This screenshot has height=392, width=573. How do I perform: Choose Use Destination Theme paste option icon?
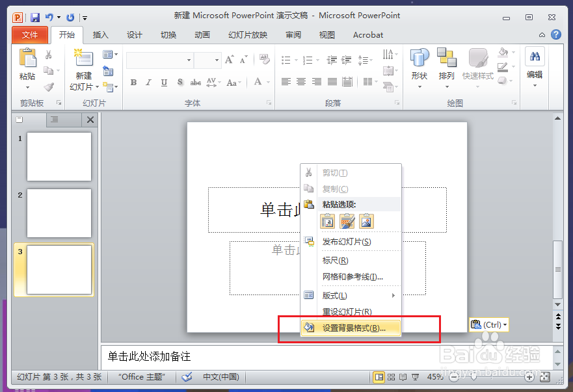coord(327,222)
